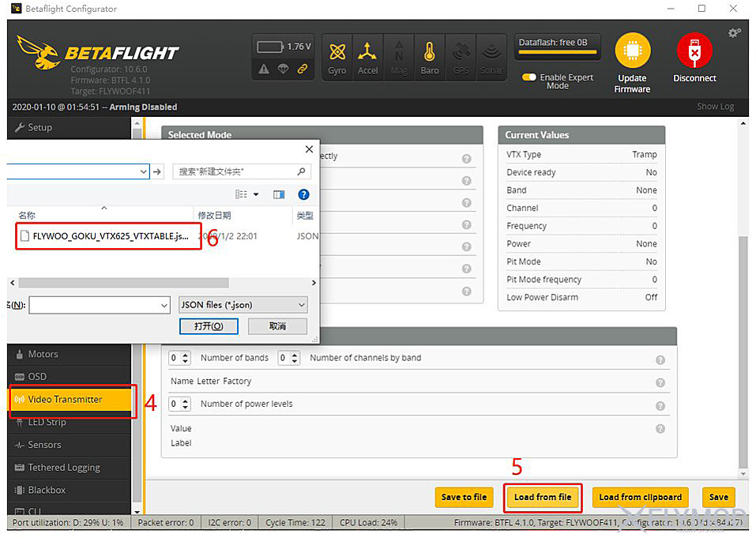The width and height of the screenshot is (756, 538).
Task: Click Load from clipboard button
Action: click(641, 497)
